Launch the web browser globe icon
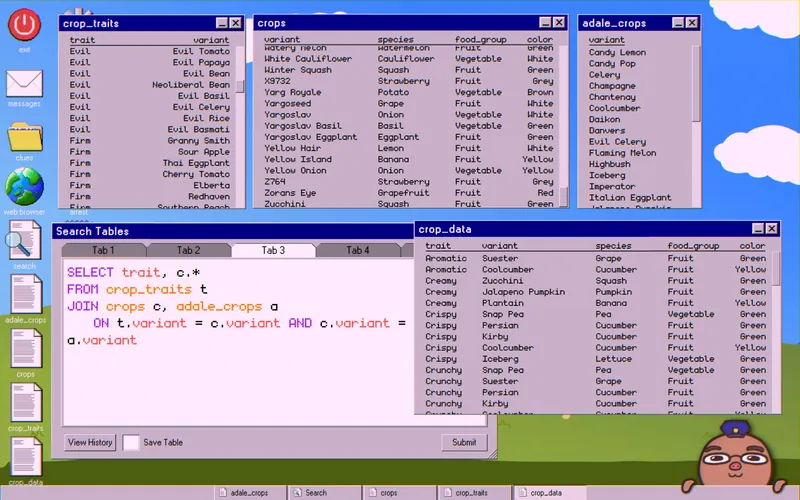This screenshot has width=800, height=500. click(x=24, y=187)
